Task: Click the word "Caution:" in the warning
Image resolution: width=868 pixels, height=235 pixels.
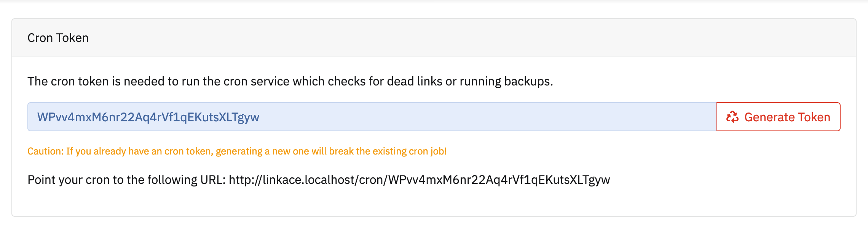Action: (45, 151)
